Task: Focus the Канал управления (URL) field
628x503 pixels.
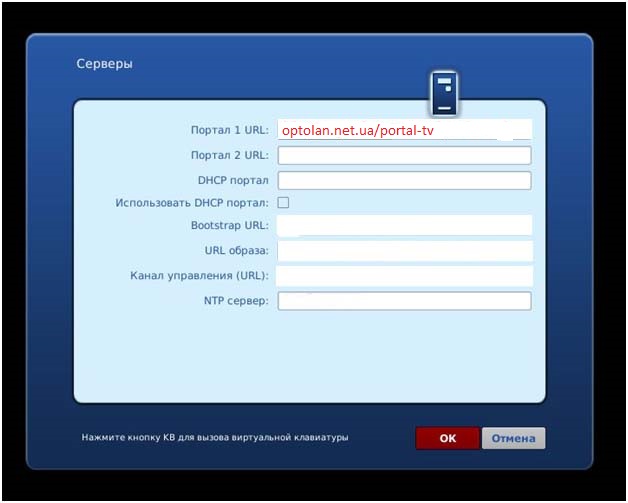Action: tap(405, 276)
